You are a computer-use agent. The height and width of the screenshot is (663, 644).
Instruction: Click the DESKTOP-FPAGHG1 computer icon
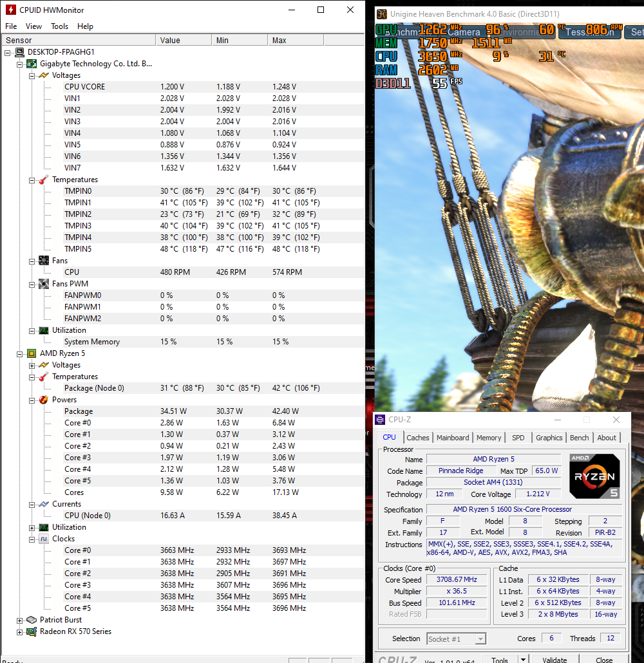[x=19, y=52]
